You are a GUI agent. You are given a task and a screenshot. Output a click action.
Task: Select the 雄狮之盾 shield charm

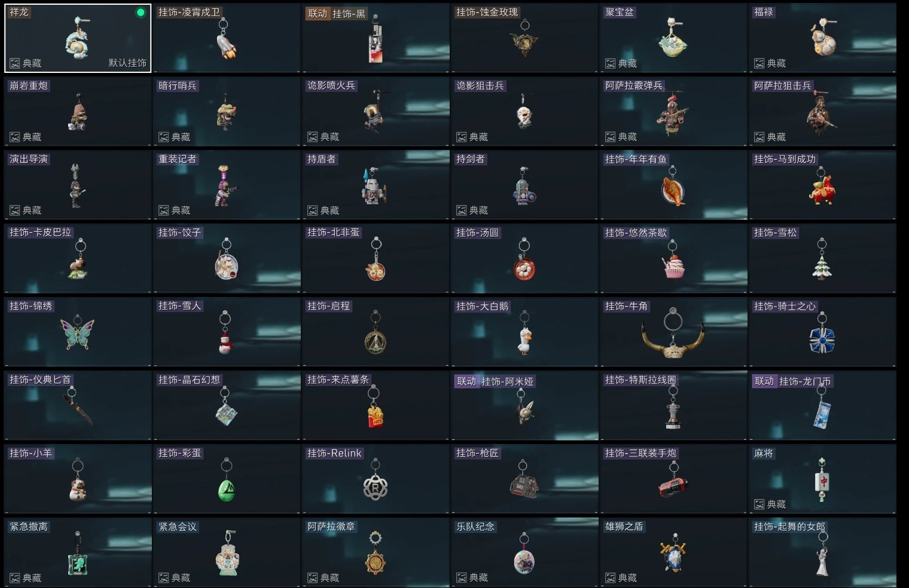(x=673, y=552)
